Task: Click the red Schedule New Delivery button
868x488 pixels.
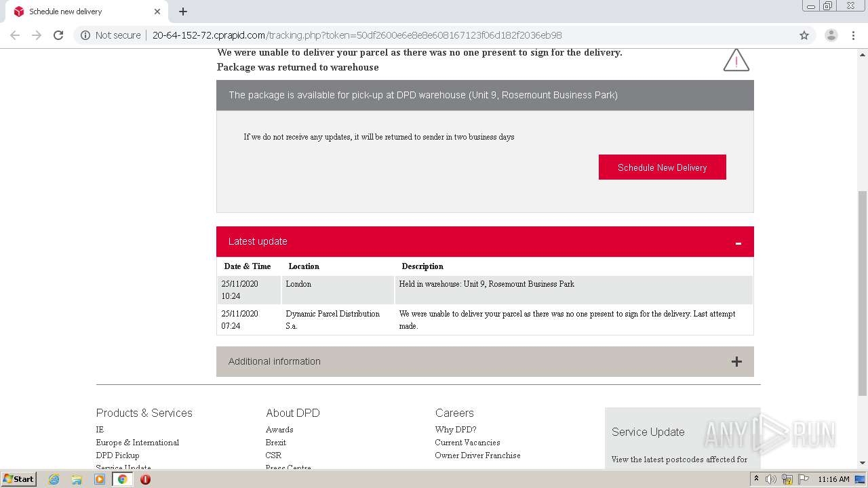Action: pos(662,167)
